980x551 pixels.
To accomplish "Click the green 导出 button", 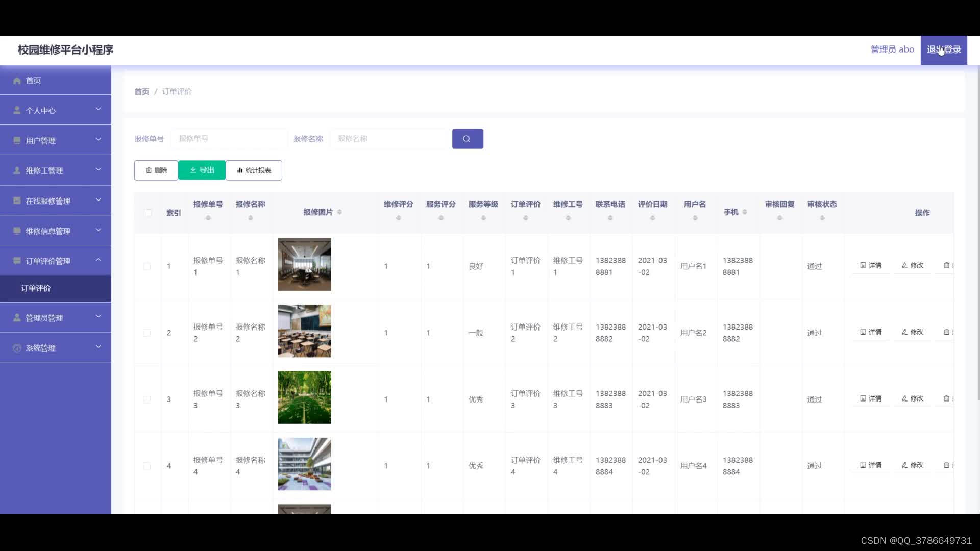I will 202,170.
